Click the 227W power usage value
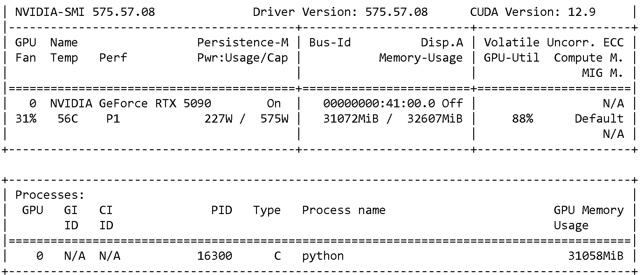 click(x=218, y=119)
